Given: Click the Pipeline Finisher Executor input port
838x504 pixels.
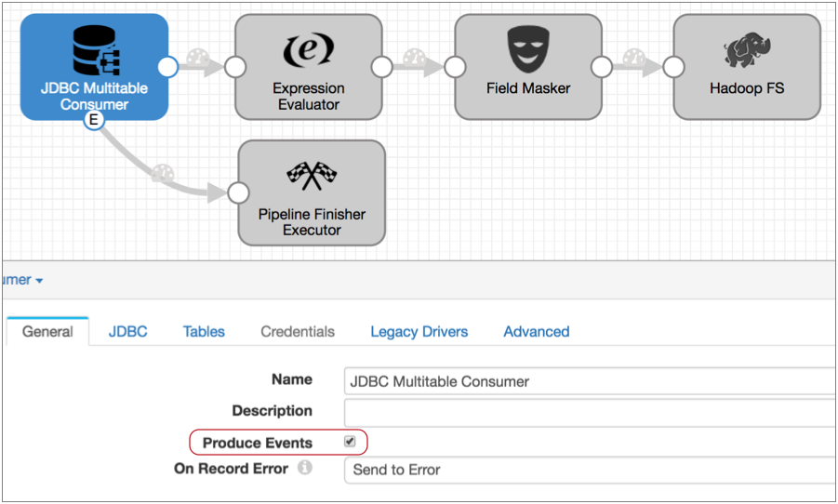Looking at the screenshot, I should coord(239,192).
